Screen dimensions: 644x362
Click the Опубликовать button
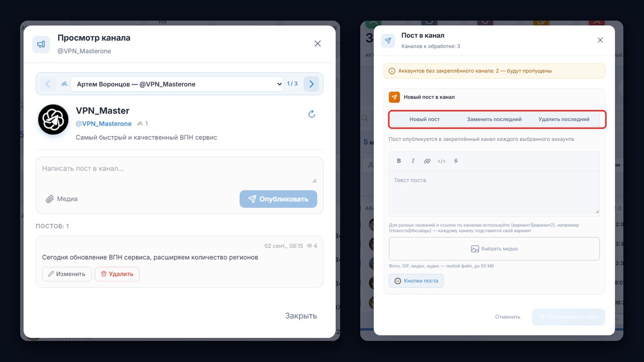pyautogui.click(x=278, y=199)
